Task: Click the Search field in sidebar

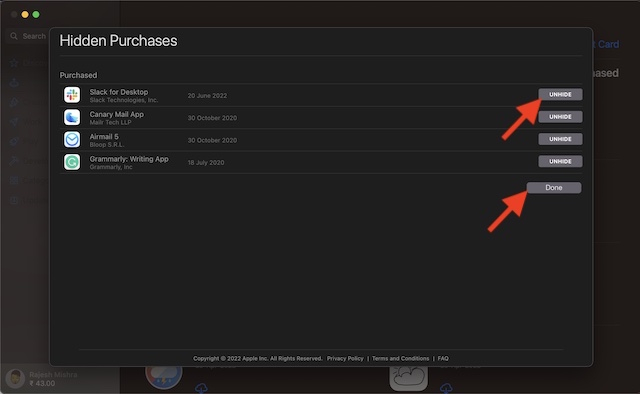Action: click(x=28, y=36)
